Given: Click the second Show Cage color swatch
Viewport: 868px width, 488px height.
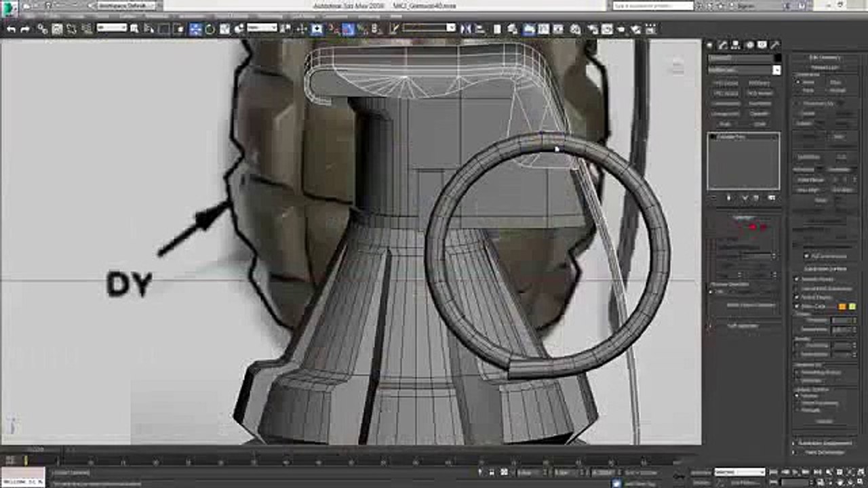Looking at the screenshot, I should 852,307.
